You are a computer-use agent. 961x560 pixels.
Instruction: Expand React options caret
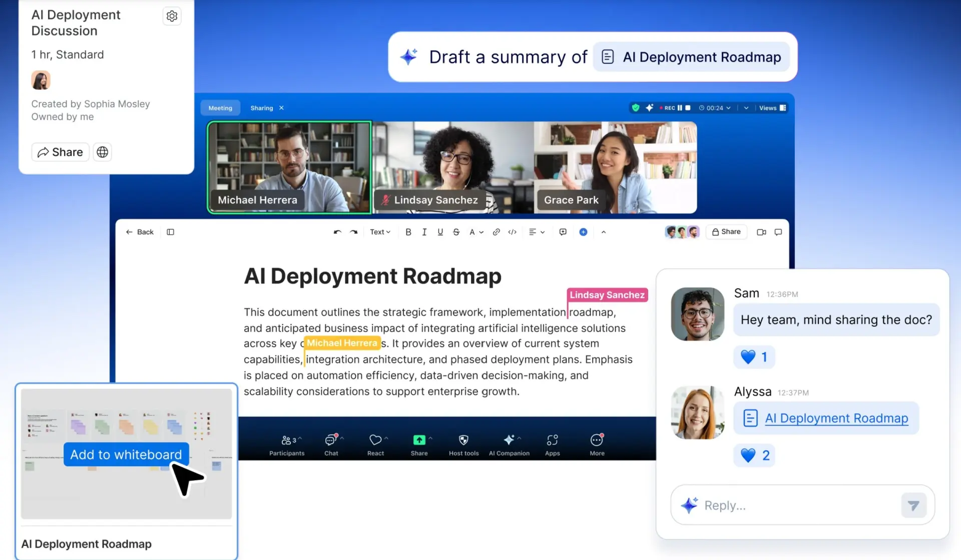coord(386,438)
